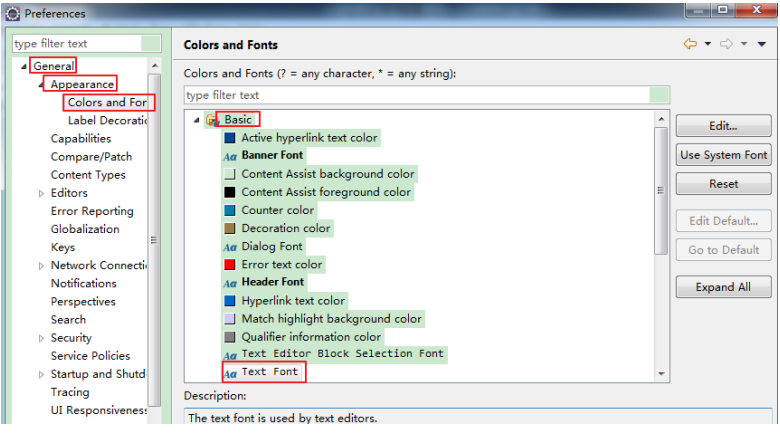Focus the Colors and Fonts filter field
This screenshot has height=440, width=780.
pyautogui.click(x=427, y=95)
